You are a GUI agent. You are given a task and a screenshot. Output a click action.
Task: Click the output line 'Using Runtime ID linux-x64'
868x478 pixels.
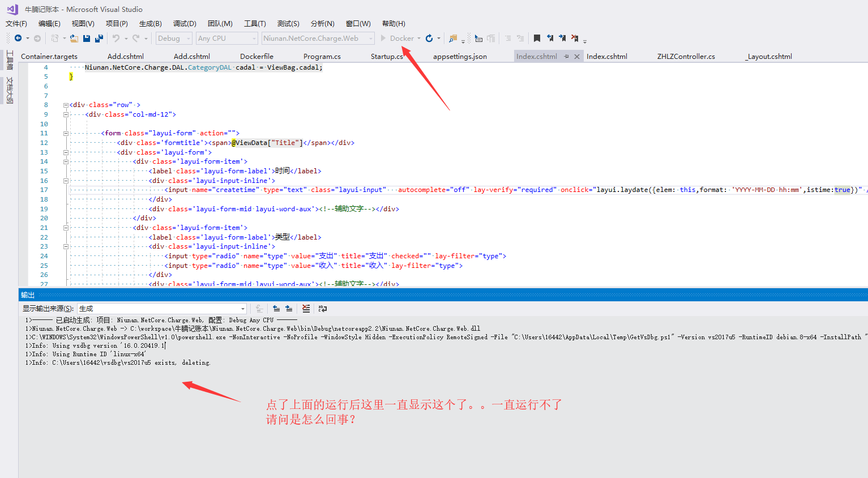click(85, 354)
